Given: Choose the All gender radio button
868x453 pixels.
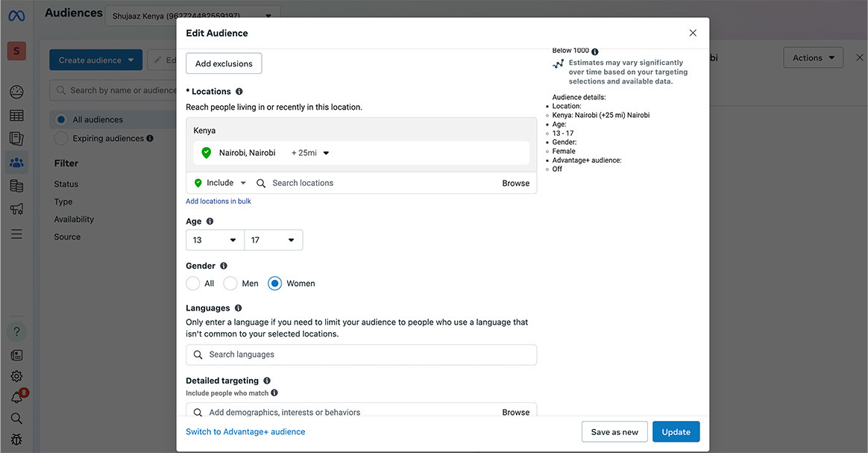Looking at the screenshot, I should [192, 284].
